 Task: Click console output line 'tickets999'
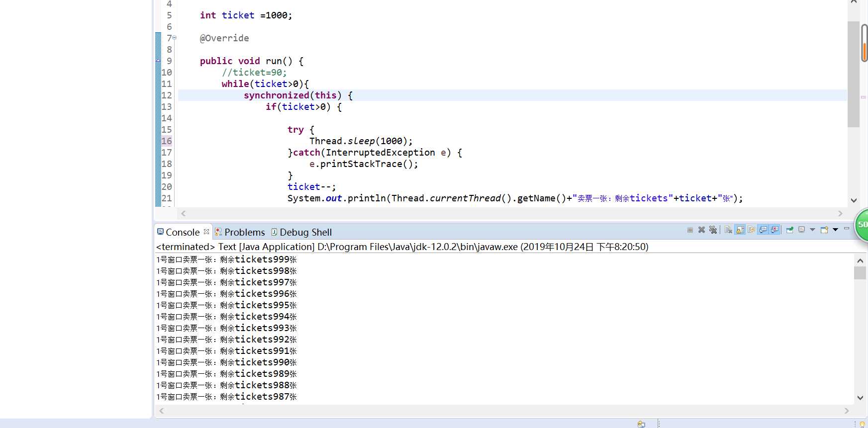point(226,259)
